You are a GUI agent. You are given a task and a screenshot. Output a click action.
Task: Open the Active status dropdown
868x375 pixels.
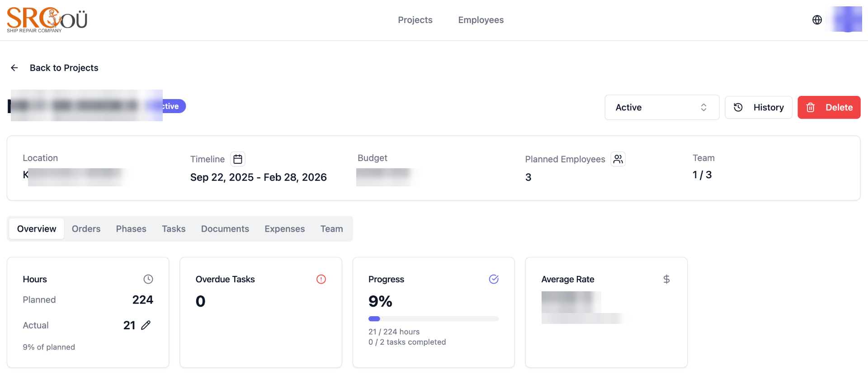(662, 107)
